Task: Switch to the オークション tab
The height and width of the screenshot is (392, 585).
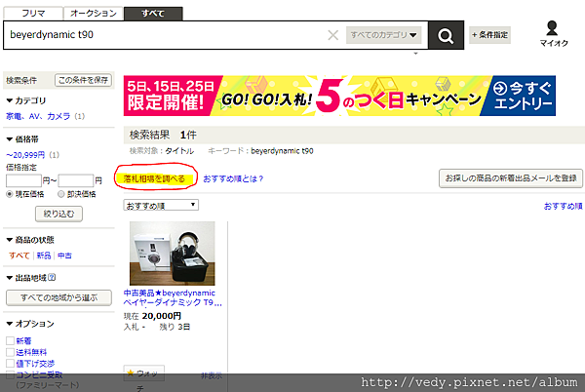Action: click(94, 14)
